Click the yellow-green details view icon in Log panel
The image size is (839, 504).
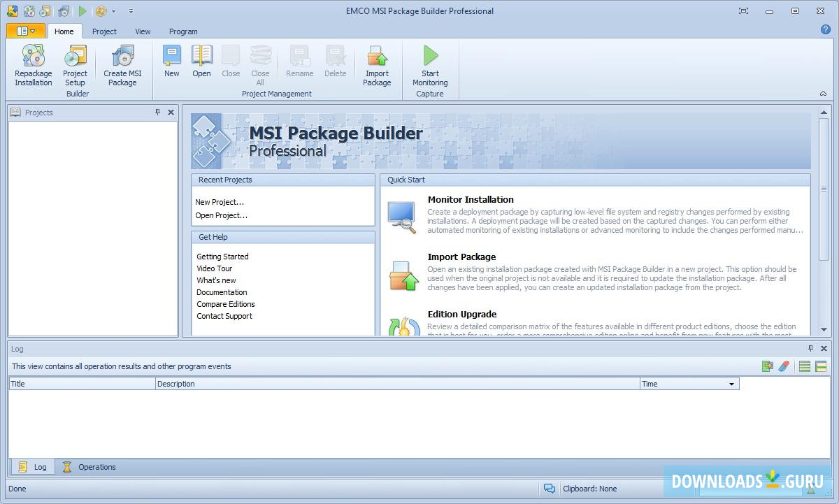821,366
